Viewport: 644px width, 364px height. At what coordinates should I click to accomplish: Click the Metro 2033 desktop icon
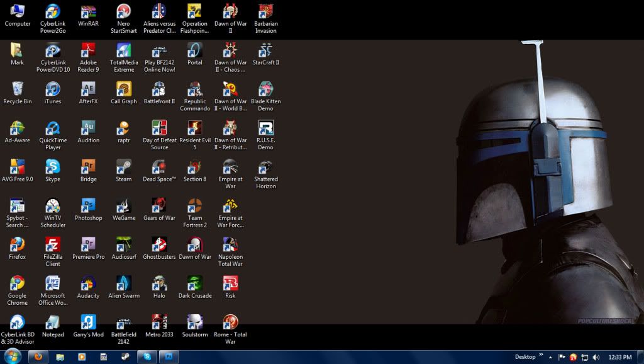pos(159,326)
